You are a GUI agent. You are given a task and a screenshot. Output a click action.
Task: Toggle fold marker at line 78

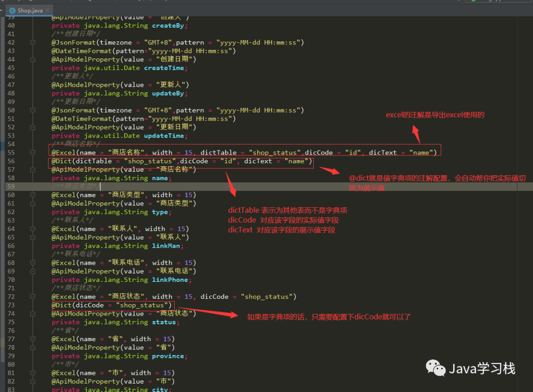(x=33, y=348)
